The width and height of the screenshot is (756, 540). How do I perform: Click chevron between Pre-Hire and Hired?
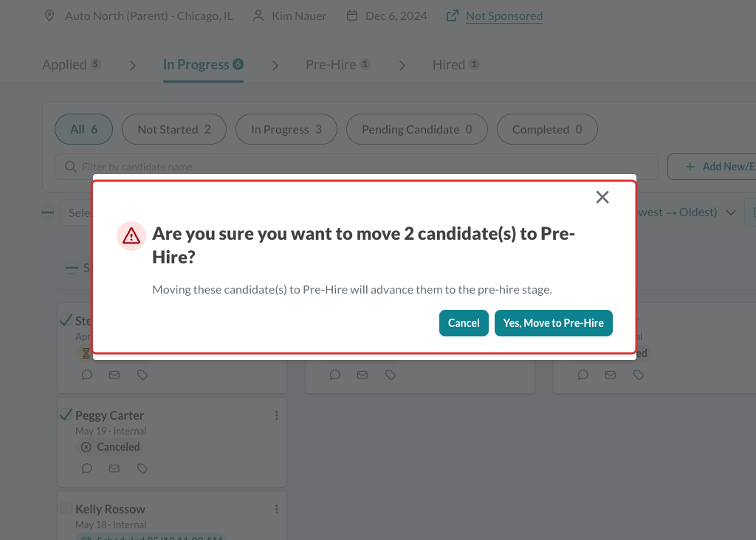[402, 65]
